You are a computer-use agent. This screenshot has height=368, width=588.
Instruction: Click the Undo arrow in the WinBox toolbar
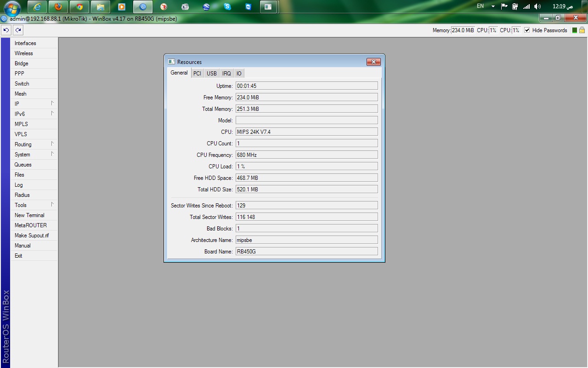point(6,30)
